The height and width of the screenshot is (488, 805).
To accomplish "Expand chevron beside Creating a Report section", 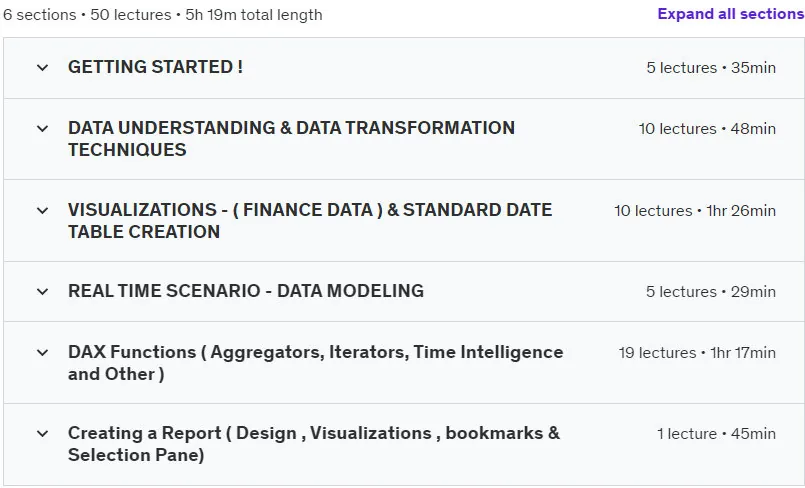I will (x=43, y=434).
